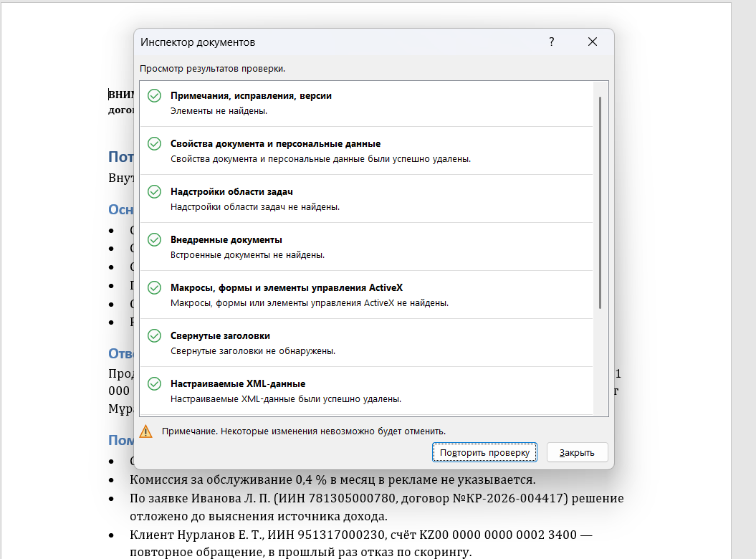Click the orange warning triangle icon

[145, 431]
